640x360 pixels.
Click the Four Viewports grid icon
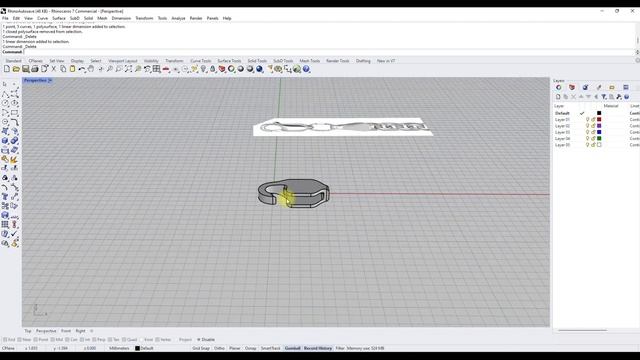(157, 69)
